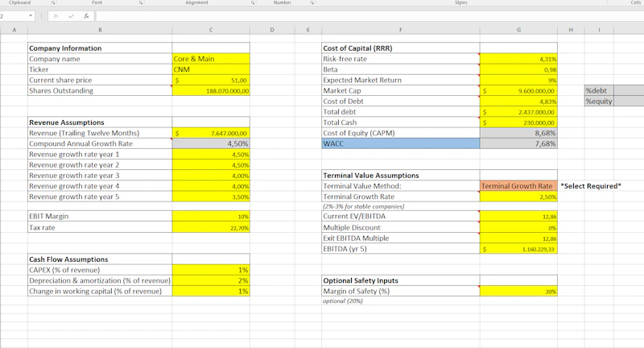644x348 pixels.
Task: Select the Margin of Safety 20% value
Action: (x=518, y=292)
